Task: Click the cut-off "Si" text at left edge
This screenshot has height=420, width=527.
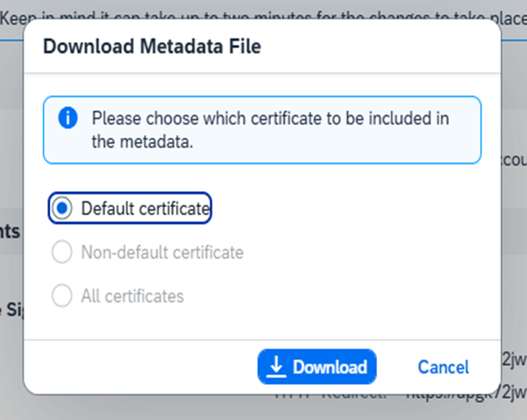Action: [10, 309]
